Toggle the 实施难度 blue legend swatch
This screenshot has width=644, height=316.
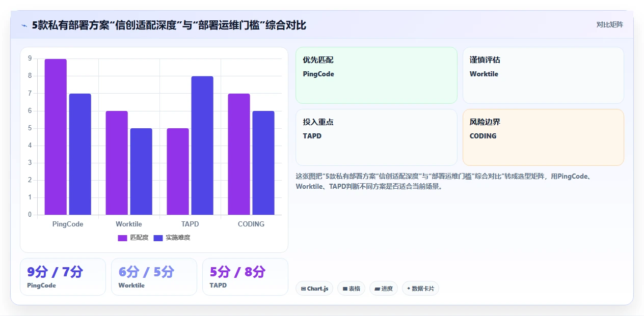pos(158,238)
